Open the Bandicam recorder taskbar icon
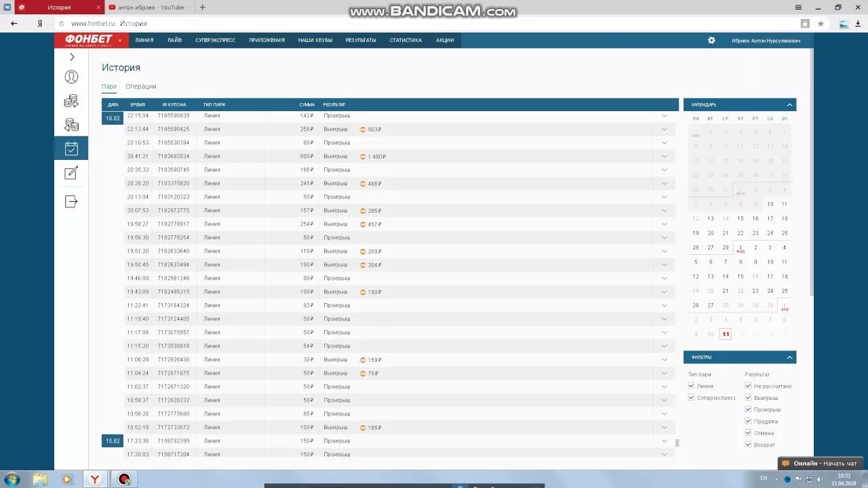Viewport: 868px width, 488px height. (124, 479)
